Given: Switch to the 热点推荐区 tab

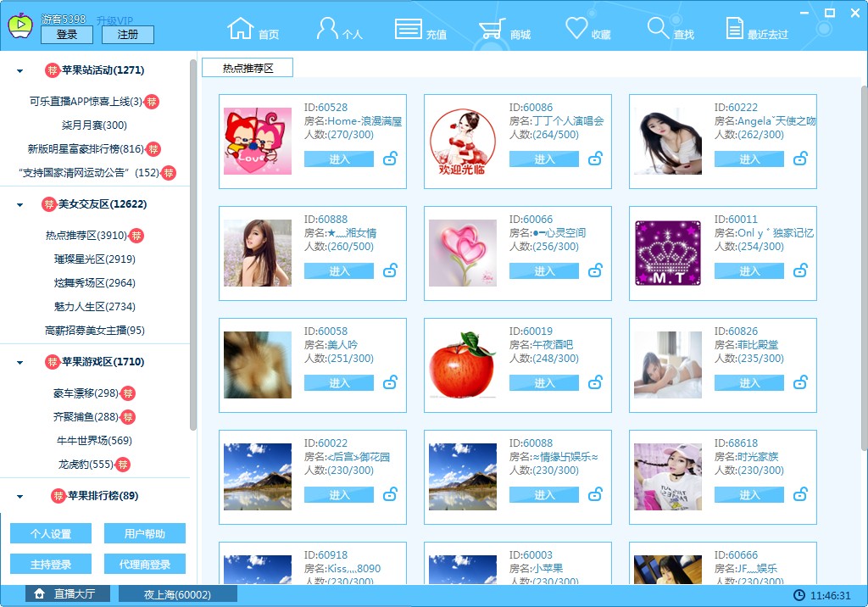Looking at the screenshot, I should coord(247,66).
